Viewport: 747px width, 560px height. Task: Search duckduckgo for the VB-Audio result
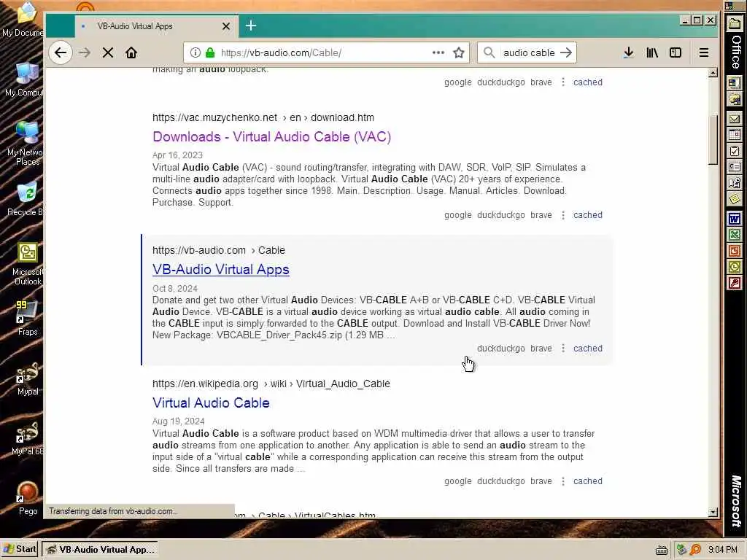(500, 348)
